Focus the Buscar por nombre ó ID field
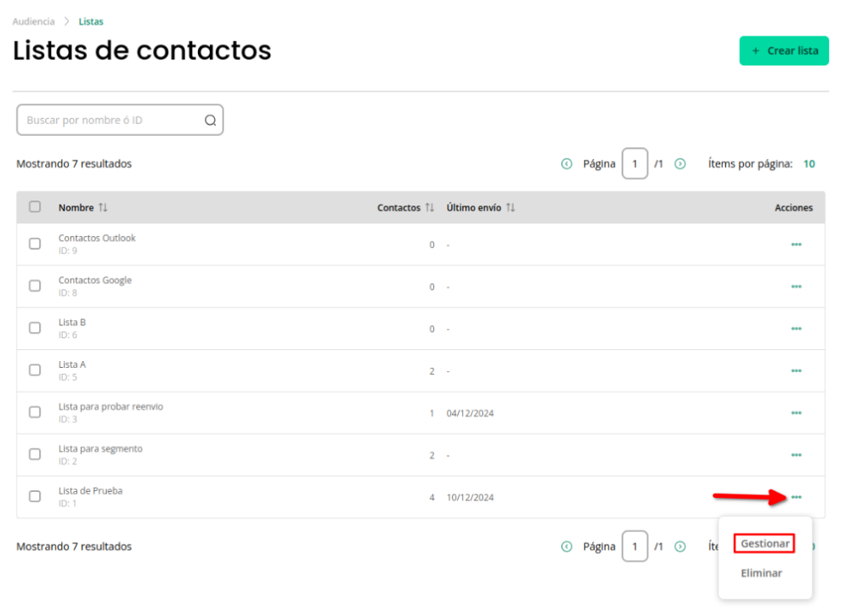 (x=120, y=120)
